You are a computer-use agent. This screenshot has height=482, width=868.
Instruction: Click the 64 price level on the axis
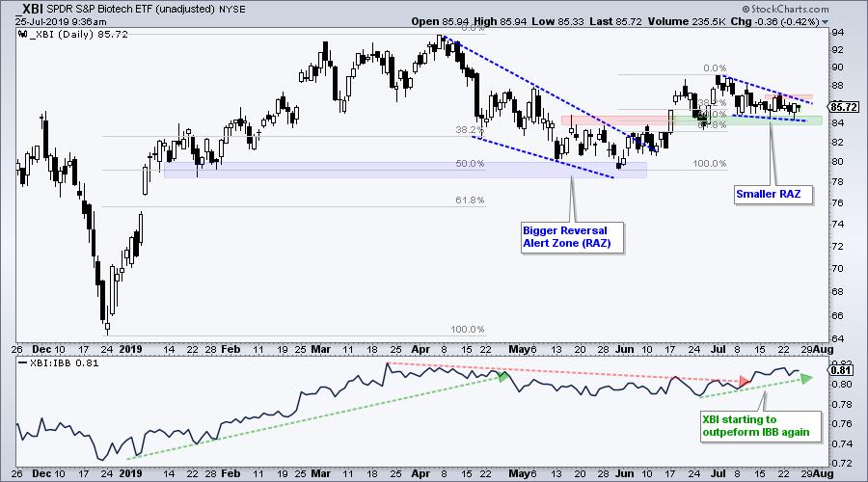pos(837,338)
